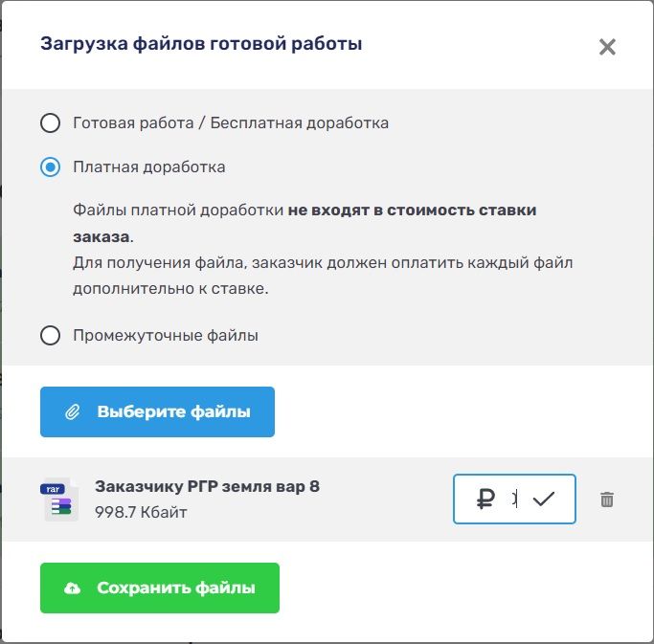The height and width of the screenshot is (644, 654).
Task: Click the 'Промежуточные файлы' label text
Action: coord(166,336)
